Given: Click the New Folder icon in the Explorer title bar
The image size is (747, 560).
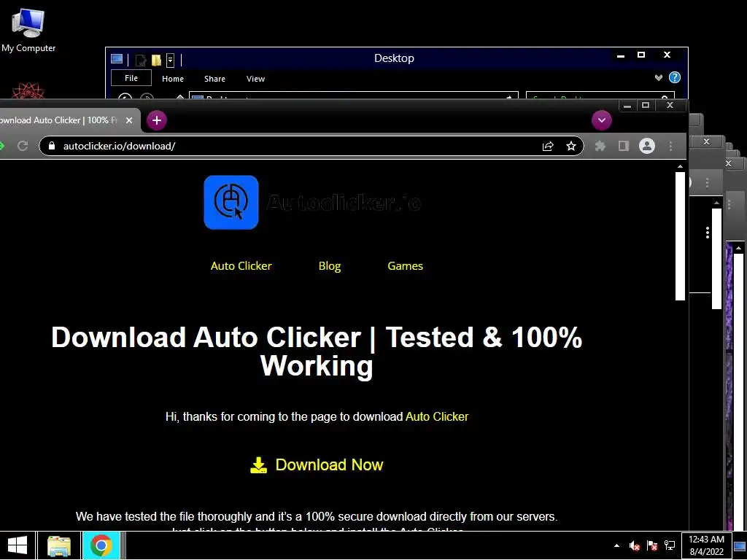Looking at the screenshot, I should coord(156,60).
